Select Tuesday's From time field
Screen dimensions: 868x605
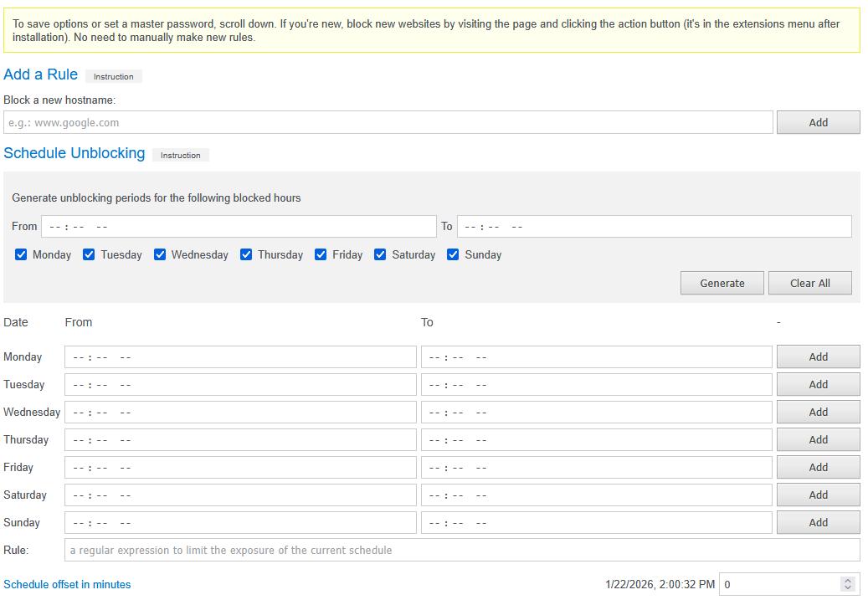240,384
